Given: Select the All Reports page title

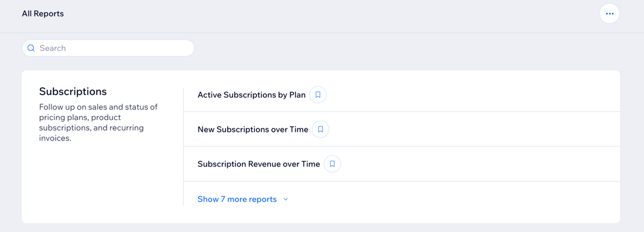Looking at the screenshot, I should coord(43,13).
